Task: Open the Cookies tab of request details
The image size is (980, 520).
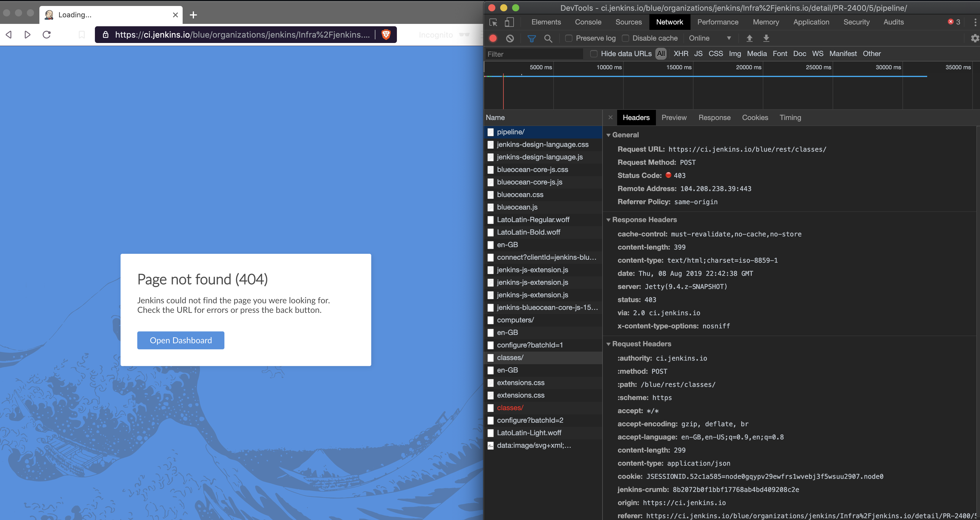Action: [755, 117]
